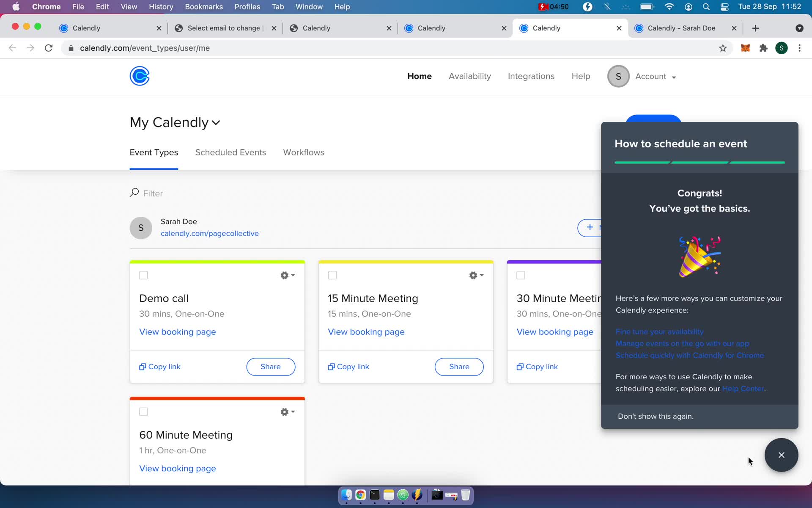Click the filter search input field
Viewport: 812px width, 508px height.
click(153, 193)
